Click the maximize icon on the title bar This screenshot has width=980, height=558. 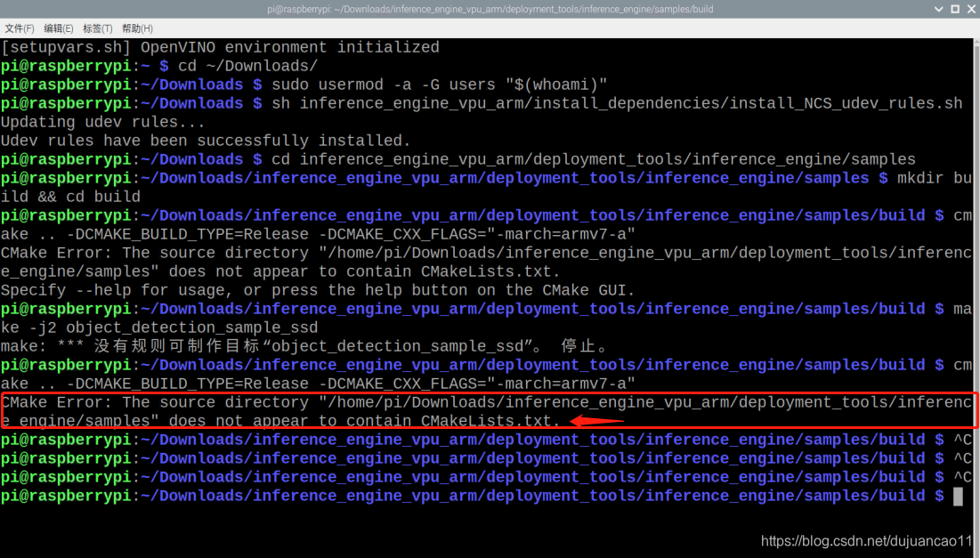pyautogui.click(x=954, y=9)
